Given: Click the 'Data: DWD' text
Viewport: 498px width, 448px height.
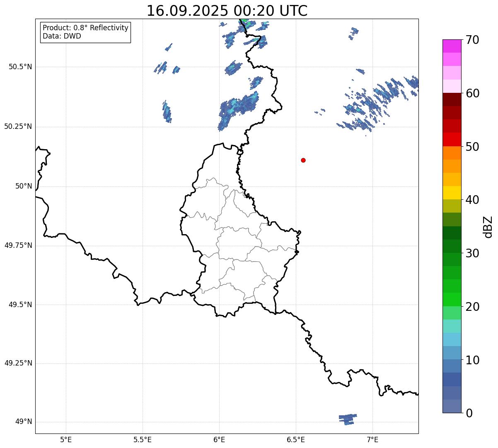Looking at the screenshot, I should coord(62,36).
